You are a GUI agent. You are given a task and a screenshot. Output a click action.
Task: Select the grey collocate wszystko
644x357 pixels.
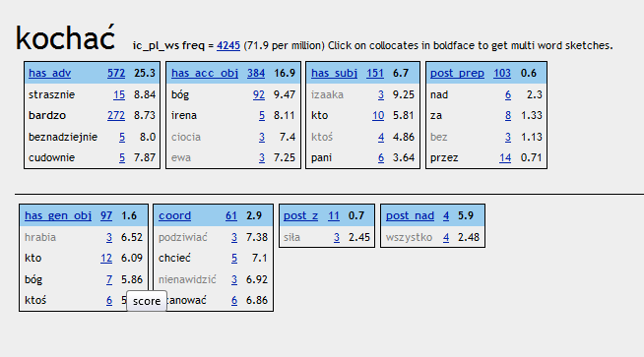409,238
